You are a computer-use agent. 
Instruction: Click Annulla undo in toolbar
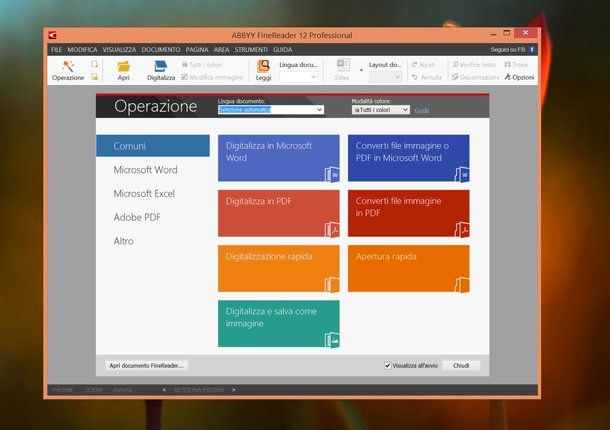point(427,77)
